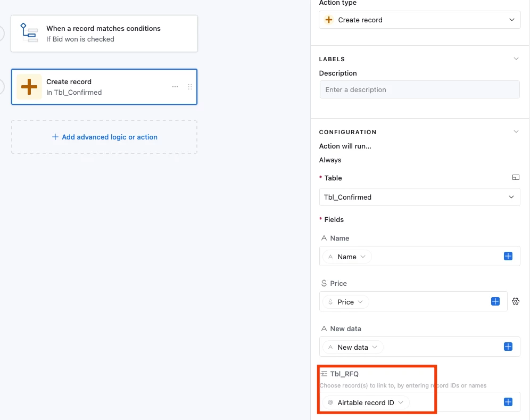Open the Action type Create record dropdown
The width and height of the screenshot is (530, 420).
[x=419, y=20]
